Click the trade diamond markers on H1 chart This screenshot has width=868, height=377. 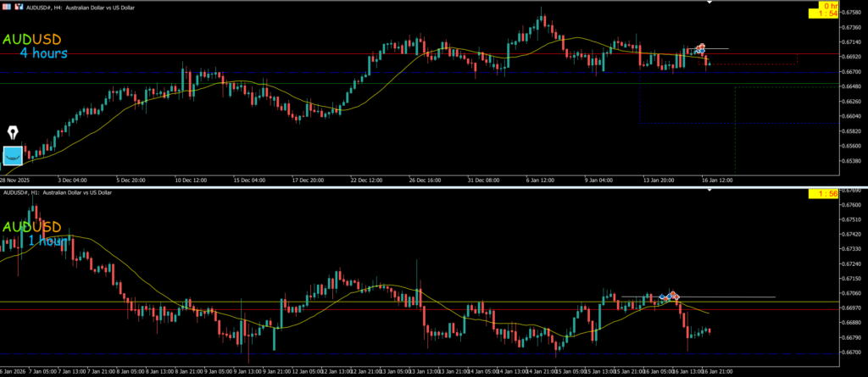coord(670,296)
